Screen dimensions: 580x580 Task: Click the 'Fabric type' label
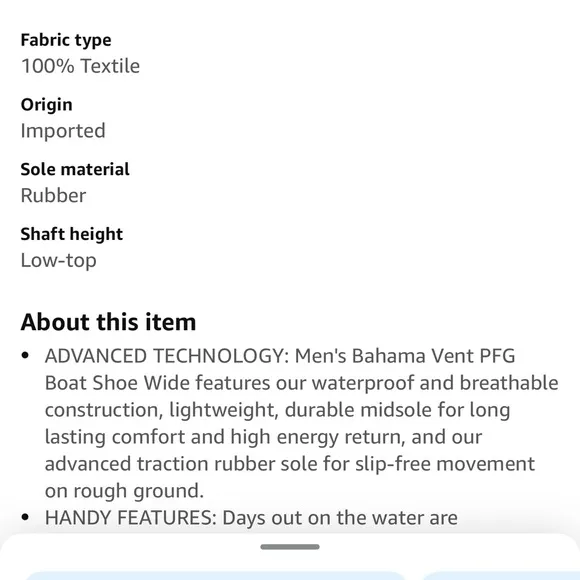[66, 40]
